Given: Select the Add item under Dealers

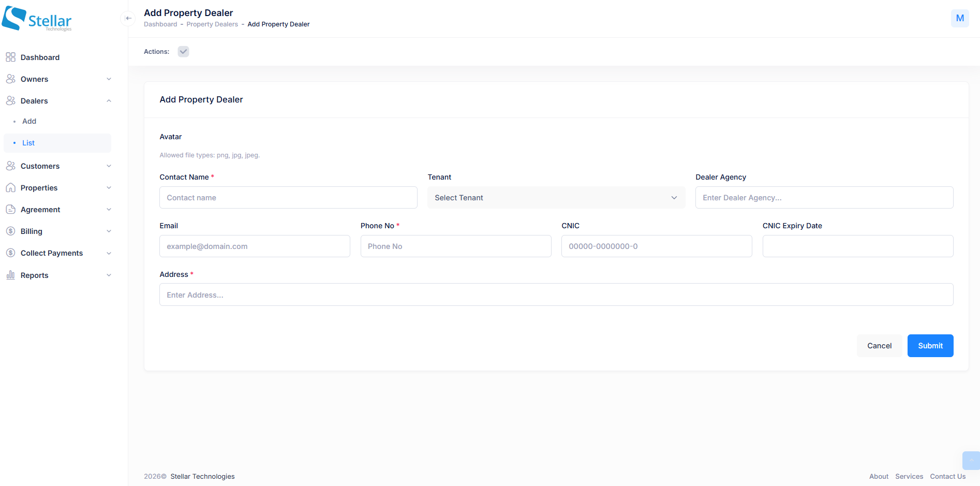Looking at the screenshot, I should click(29, 121).
